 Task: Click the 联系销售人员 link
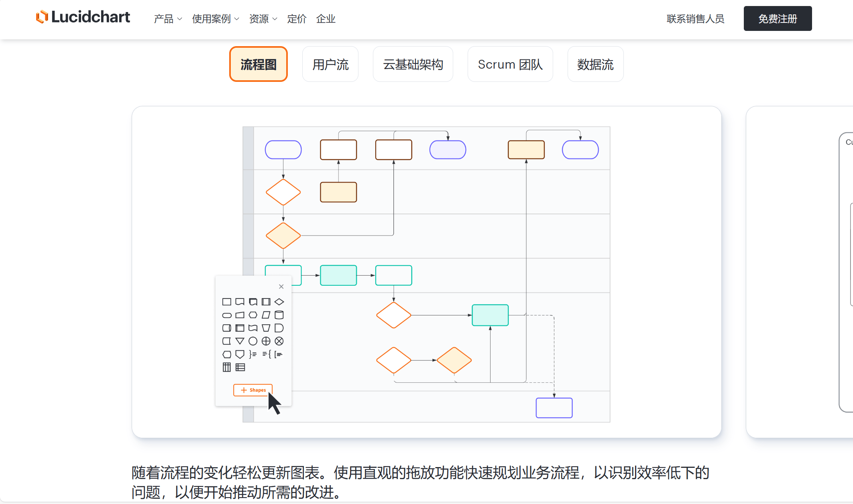pos(695,18)
